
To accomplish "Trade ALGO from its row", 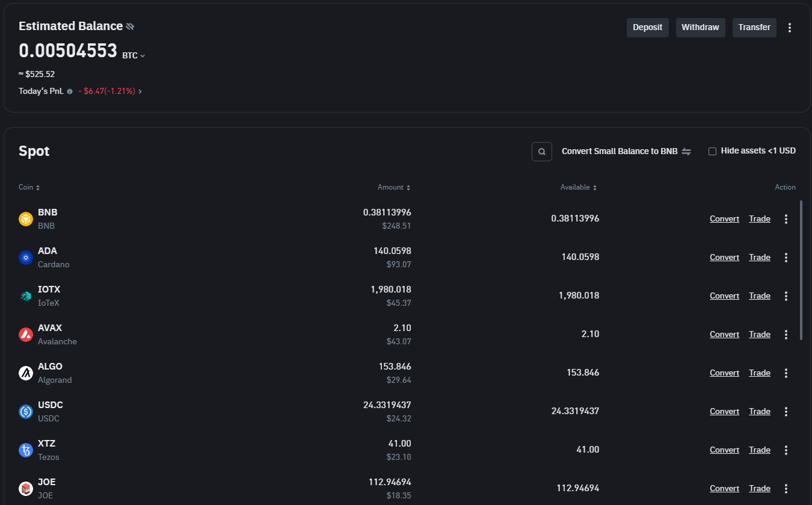I will (760, 373).
